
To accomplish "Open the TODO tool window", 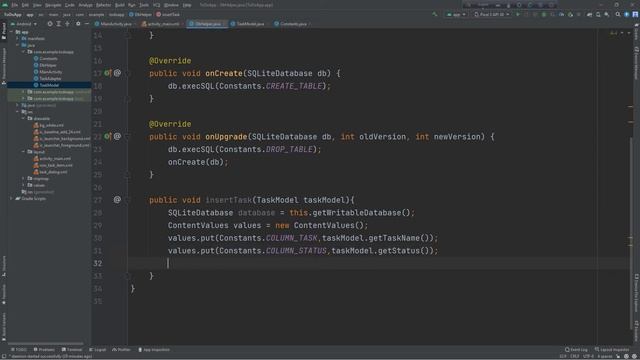I will click(19, 350).
